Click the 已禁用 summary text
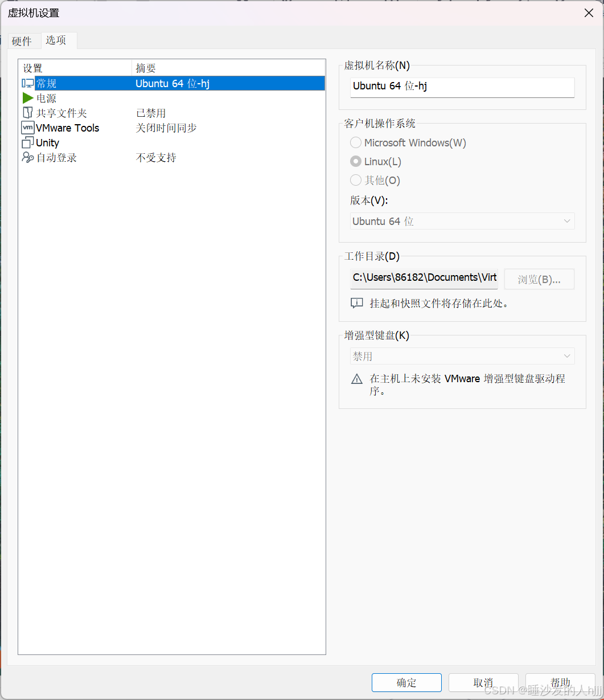604x700 pixels. [151, 113]
